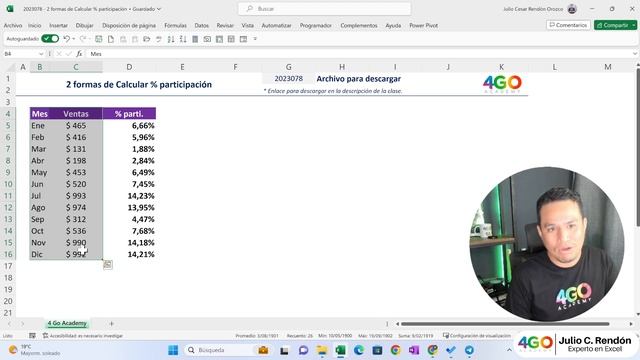Select the cell showing 2023078
The height and width of the screenshot is (360, 640).
289,79
